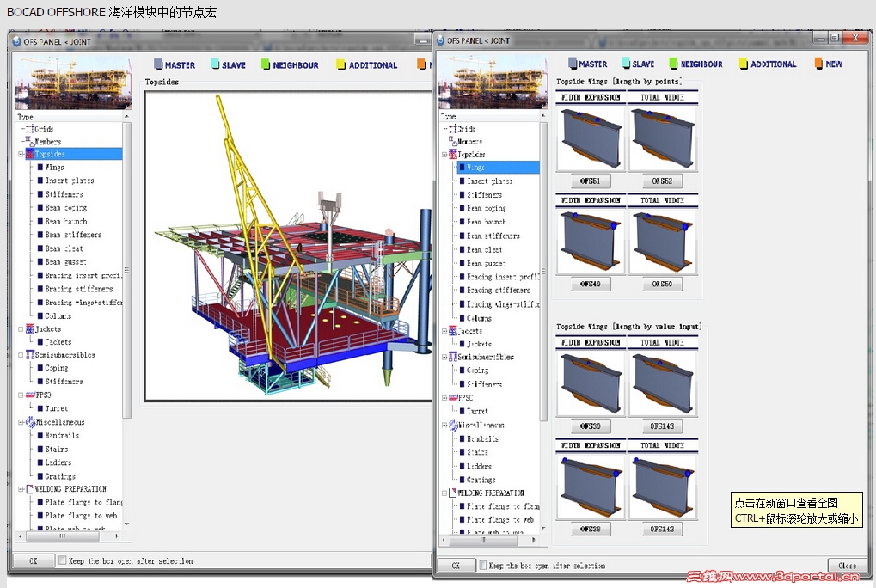Screen dimensions: 876x588
Task: Click OK button in left window
Action: coord(34,560)
